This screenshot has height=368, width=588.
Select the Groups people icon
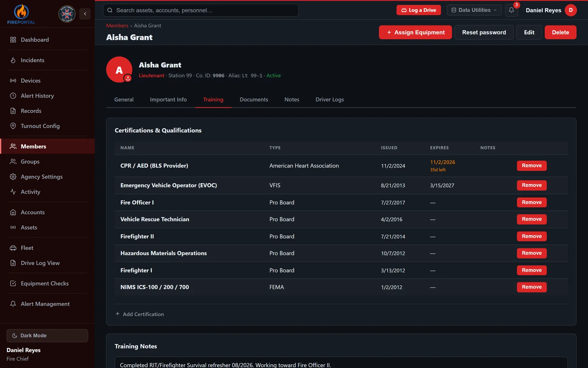[x=13, y=162]
